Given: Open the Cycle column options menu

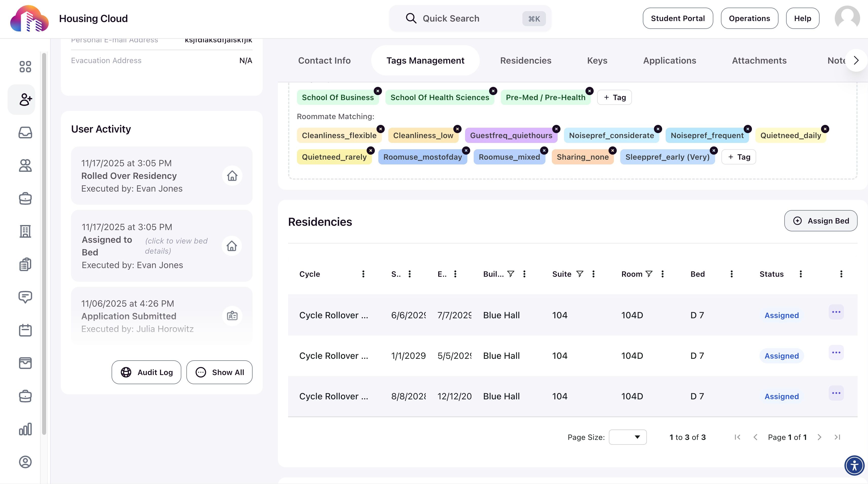Looking at the screenshot, I should [x=363, y=274].
